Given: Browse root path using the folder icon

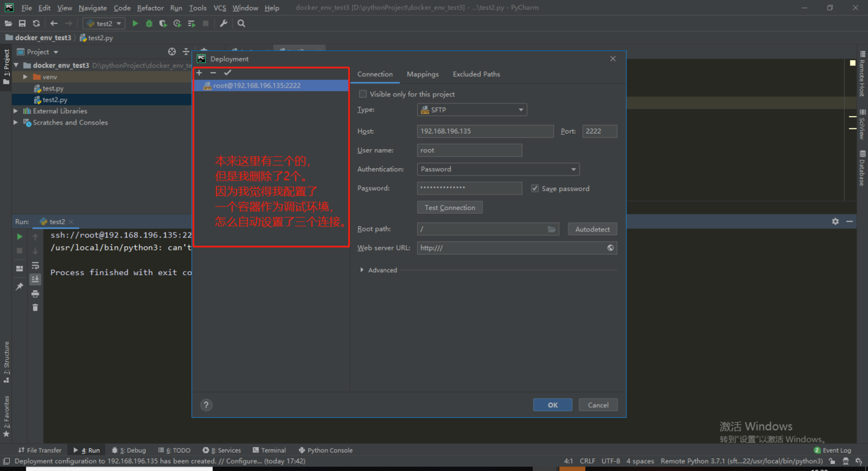Looking at the screenshot, I should coord(552,229).
